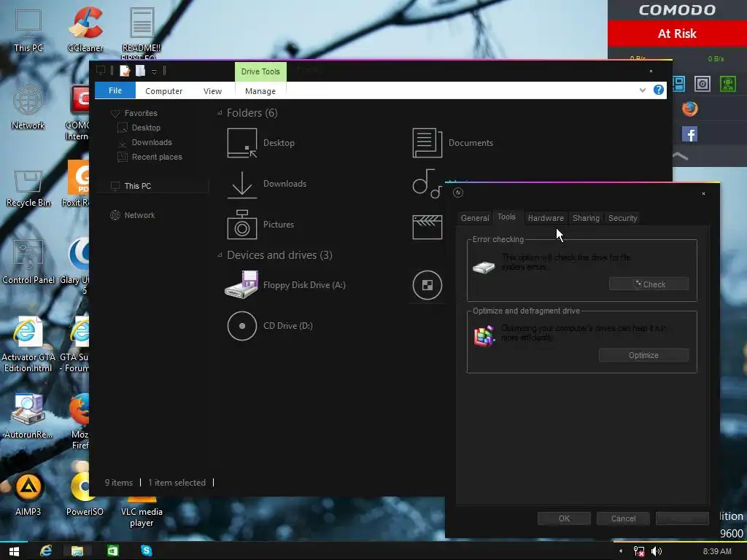Viewport: 747px width, 560px height.
Task: Select the Documents folder in Explorer
Action: (452, 142)
